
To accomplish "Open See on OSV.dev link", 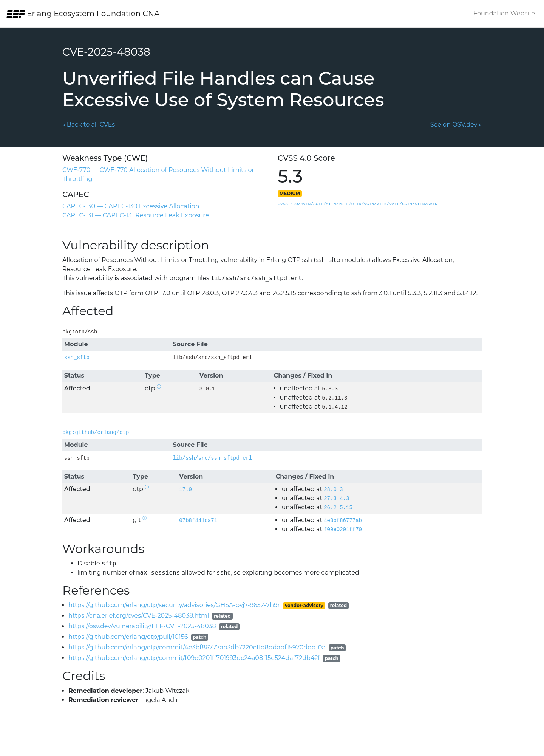I will (456, 124).
